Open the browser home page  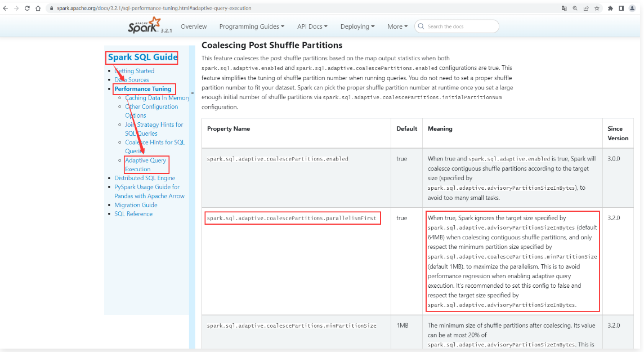click(x=38, y=8)
